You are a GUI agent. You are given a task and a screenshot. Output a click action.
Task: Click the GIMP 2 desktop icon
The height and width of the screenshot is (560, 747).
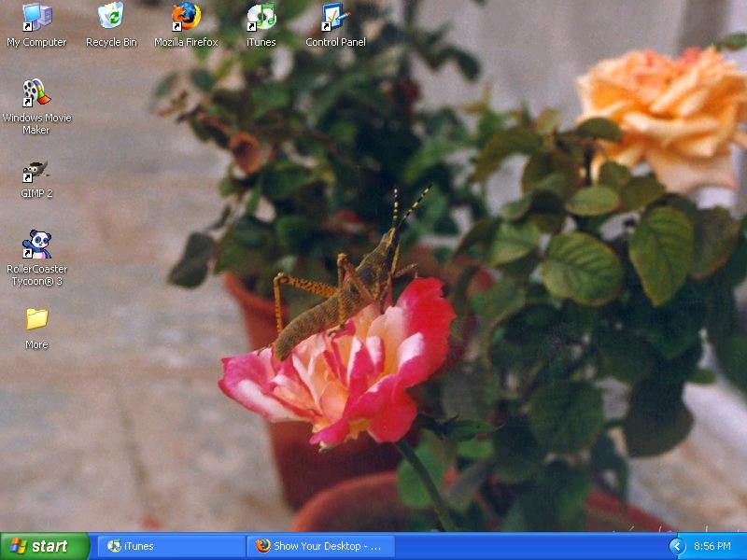click(36, 171)
